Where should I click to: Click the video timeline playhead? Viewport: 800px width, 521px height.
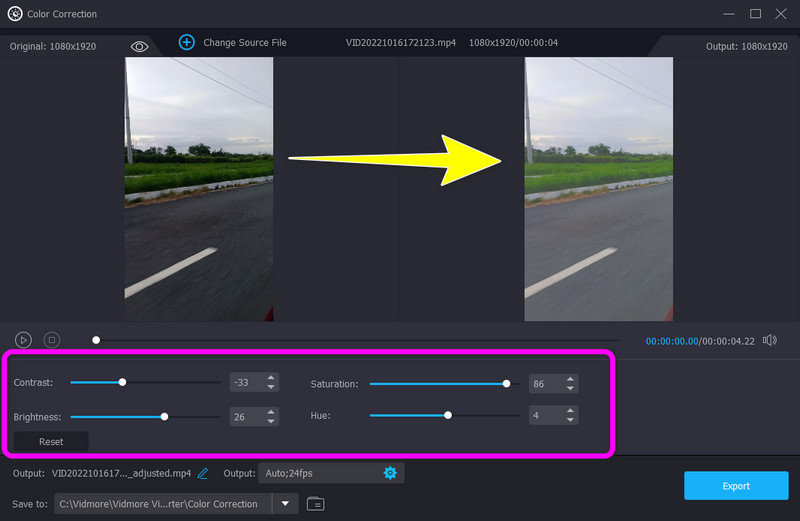tap(96, 340)
